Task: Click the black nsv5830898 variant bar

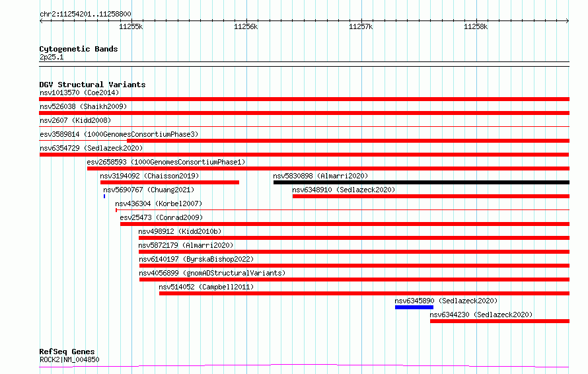Action: click(x=421, y=182)
